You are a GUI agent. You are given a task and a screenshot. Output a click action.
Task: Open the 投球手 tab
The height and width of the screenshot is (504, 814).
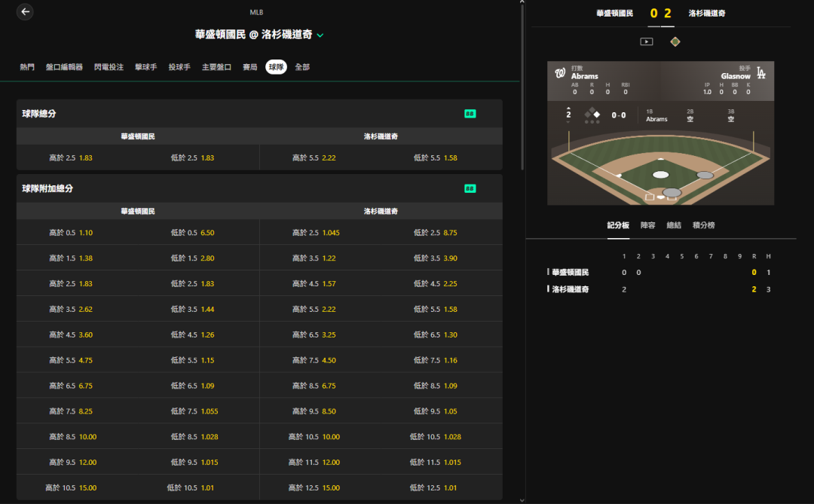click(x=179, y=67)
